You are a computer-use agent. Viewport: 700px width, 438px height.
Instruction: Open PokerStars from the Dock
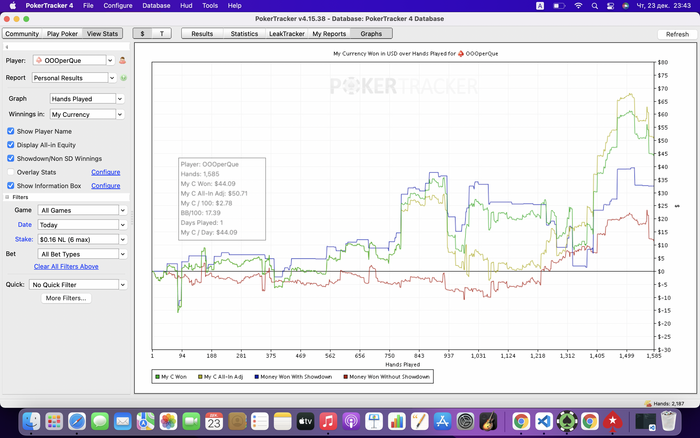(x=612, y=421)
